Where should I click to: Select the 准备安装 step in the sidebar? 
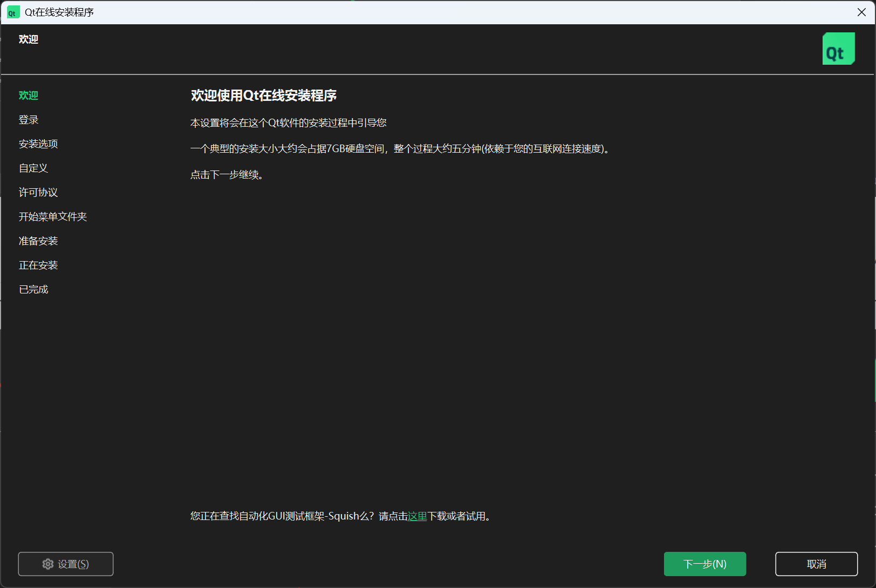tap(38, 241)
